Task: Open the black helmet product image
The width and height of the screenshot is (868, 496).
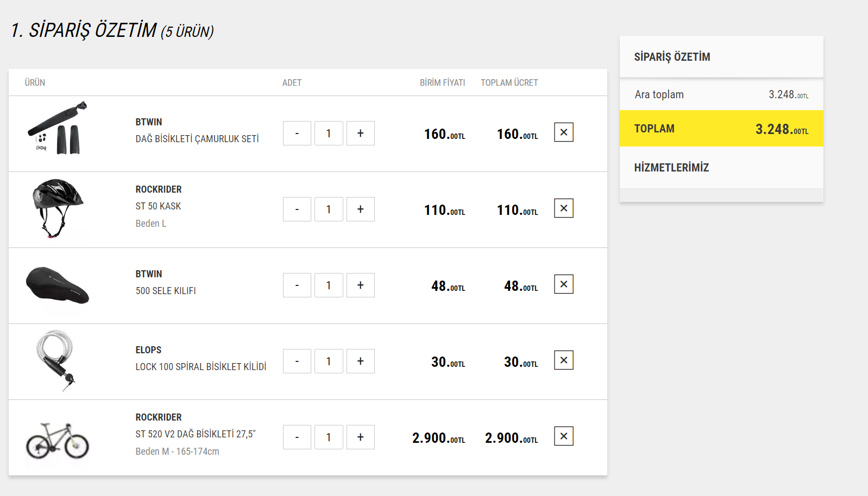Action: (x=57, y=208)
